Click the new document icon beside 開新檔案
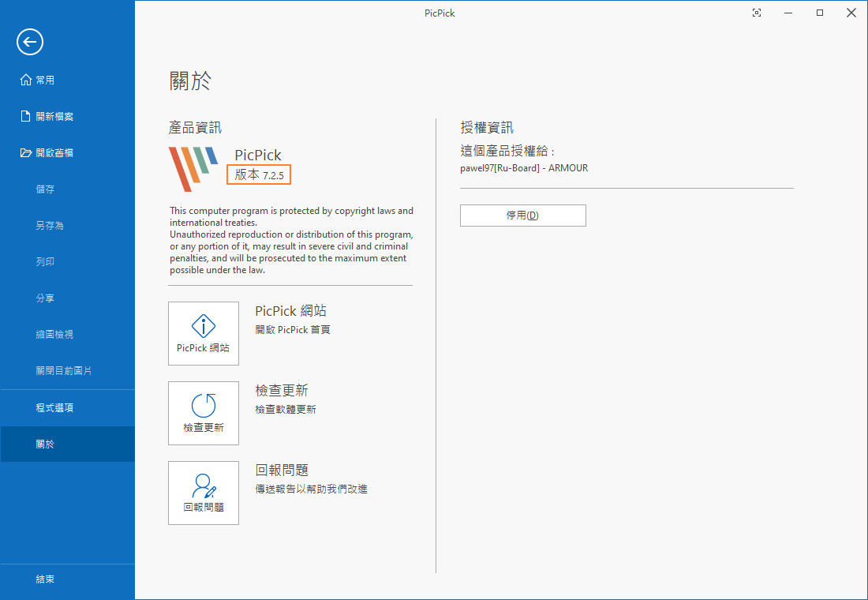Viewport: 868px width, 600px height. 25,116
